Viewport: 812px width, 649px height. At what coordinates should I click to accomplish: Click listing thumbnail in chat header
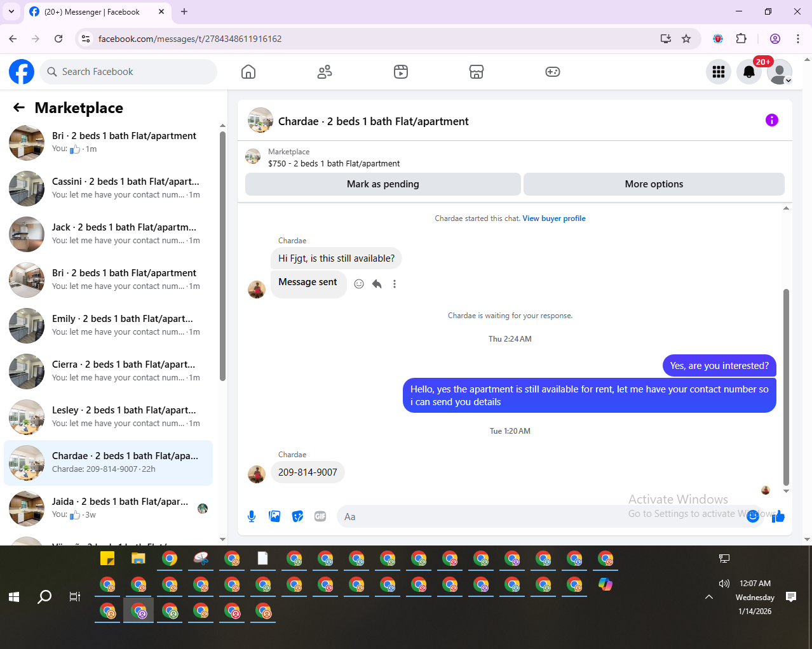tap(261, 120)
